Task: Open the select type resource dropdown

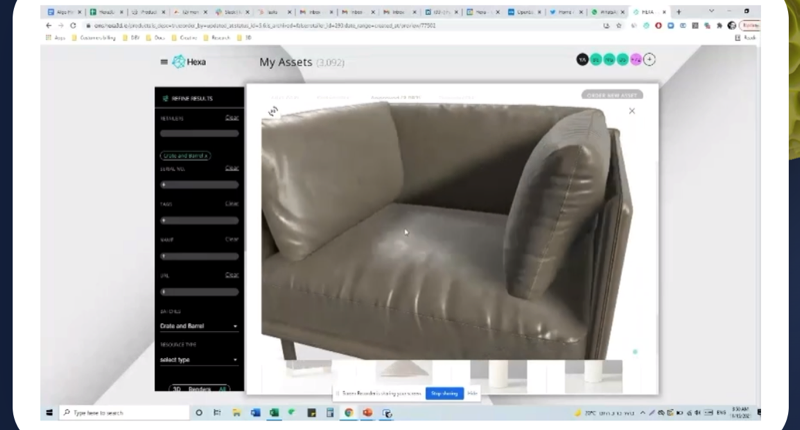Action: click(199, 360)
